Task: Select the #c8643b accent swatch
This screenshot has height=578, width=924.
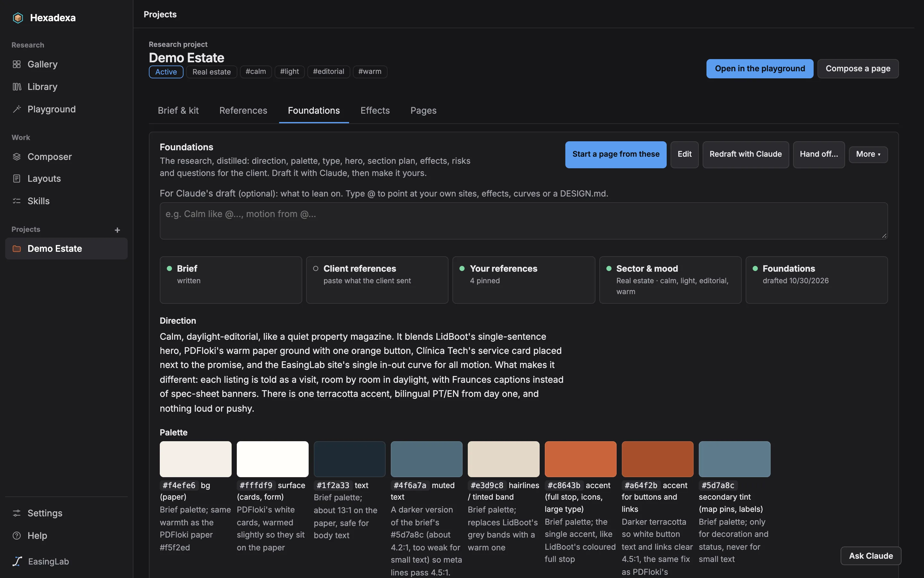Action: 580,459
